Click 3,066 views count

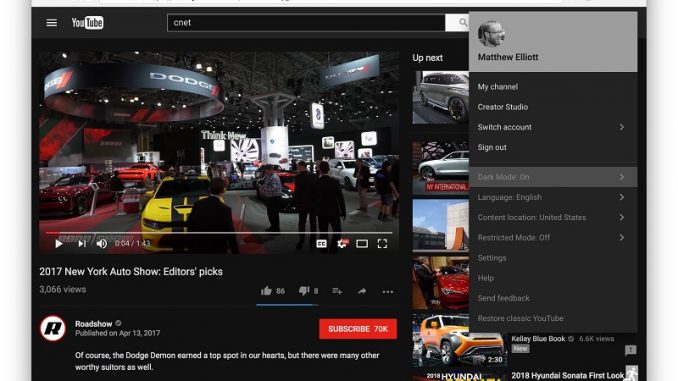(x=63, y=289)
